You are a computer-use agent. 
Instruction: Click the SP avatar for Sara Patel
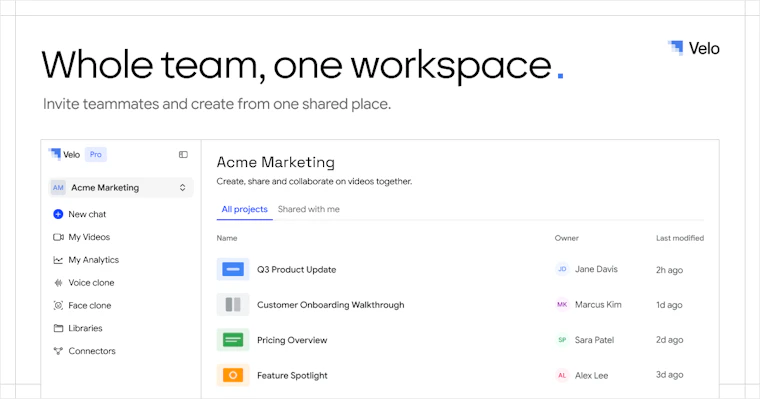562,340
